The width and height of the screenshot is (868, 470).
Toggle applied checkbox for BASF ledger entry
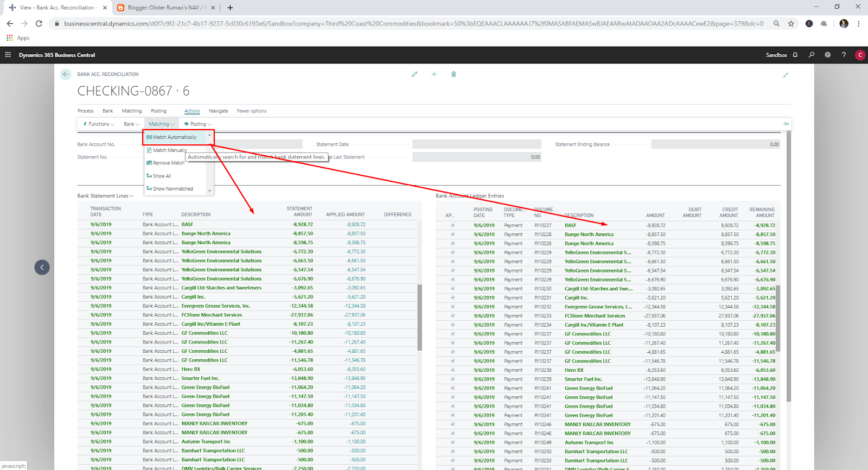coord(452,225)
